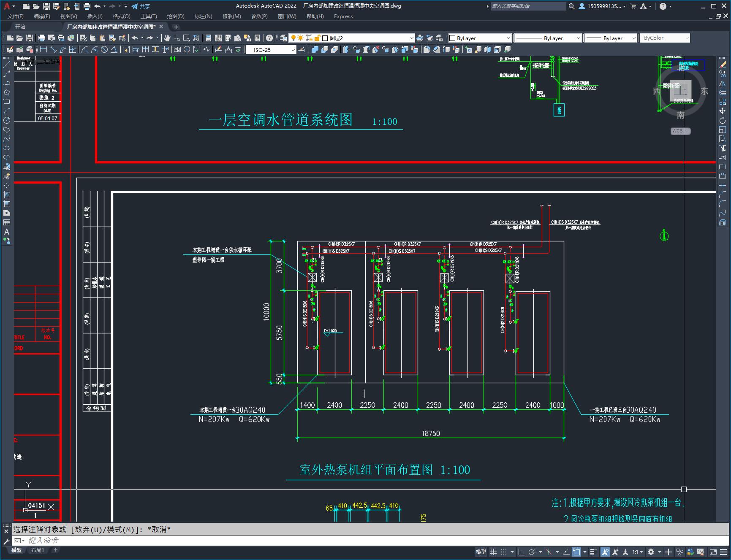Viewport: 731px width, 560px height.
Task: Open the 文件(F) menu
Action: pyautogui.click(x=16, y=16)
